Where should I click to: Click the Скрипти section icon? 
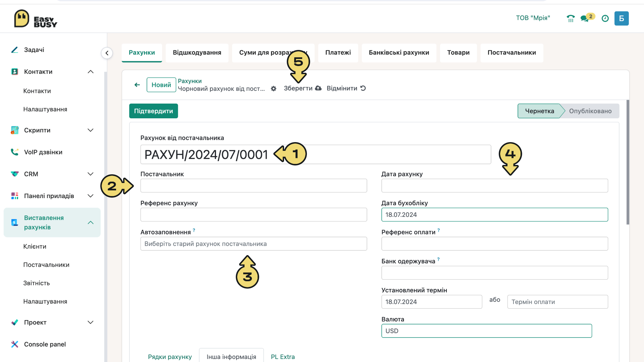[15, 130]
